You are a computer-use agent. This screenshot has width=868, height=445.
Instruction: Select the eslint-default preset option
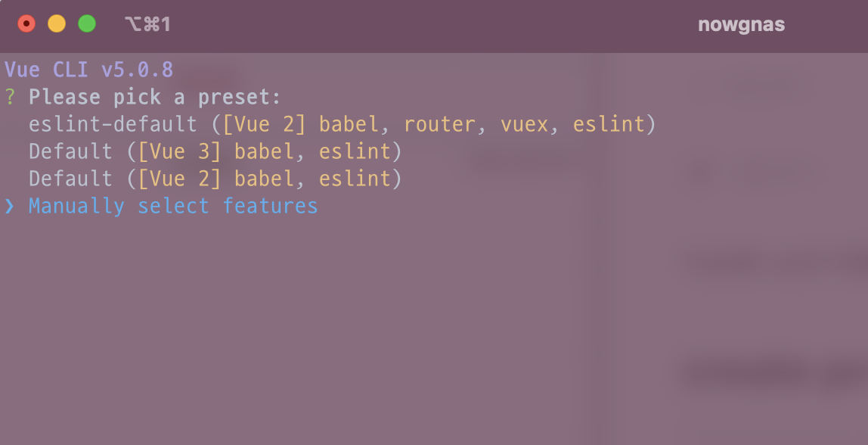click(x=113, y=124)
